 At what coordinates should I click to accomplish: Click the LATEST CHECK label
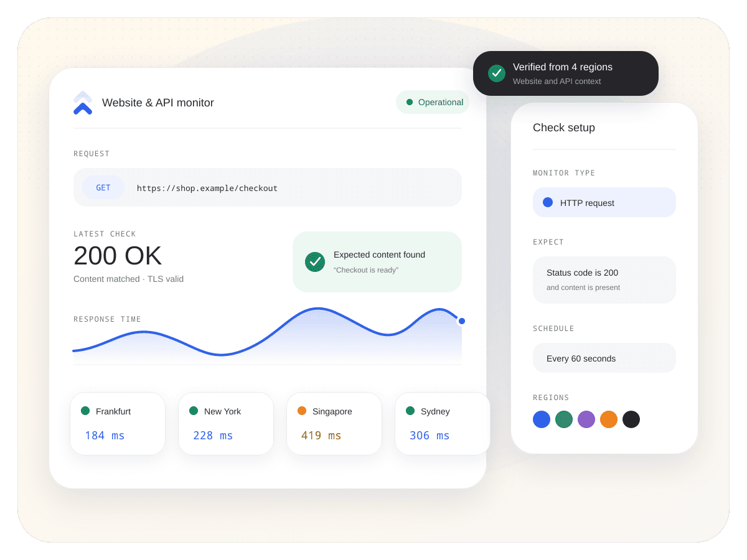point(105,234)
